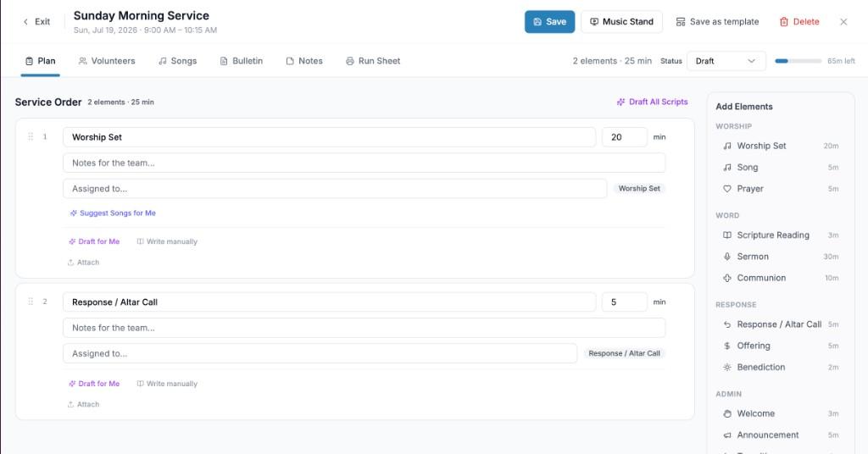The image size is (868, 454).
Task: Add a Benediction element
Action: click(781, 368)
